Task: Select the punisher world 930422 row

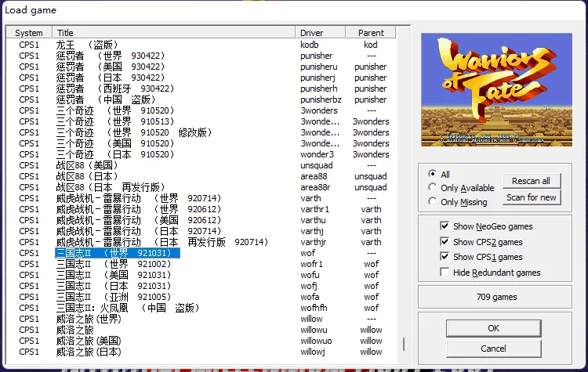Action: [201, 56]
